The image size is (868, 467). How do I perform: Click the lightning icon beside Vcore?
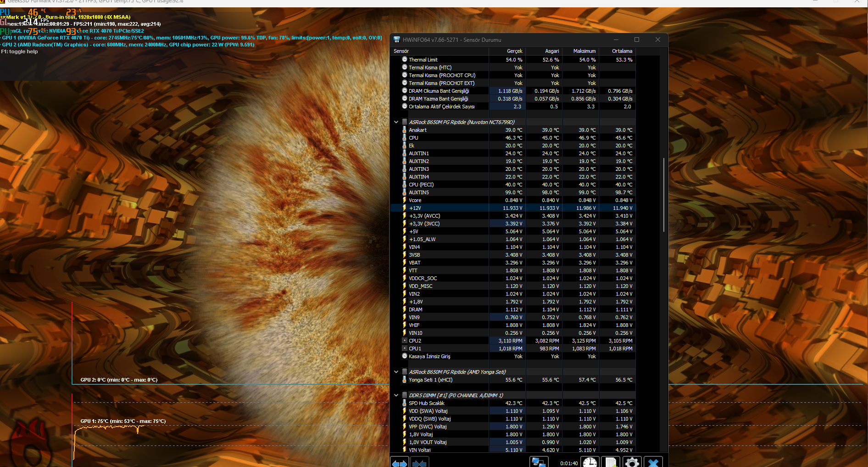[x=404, y=200]
